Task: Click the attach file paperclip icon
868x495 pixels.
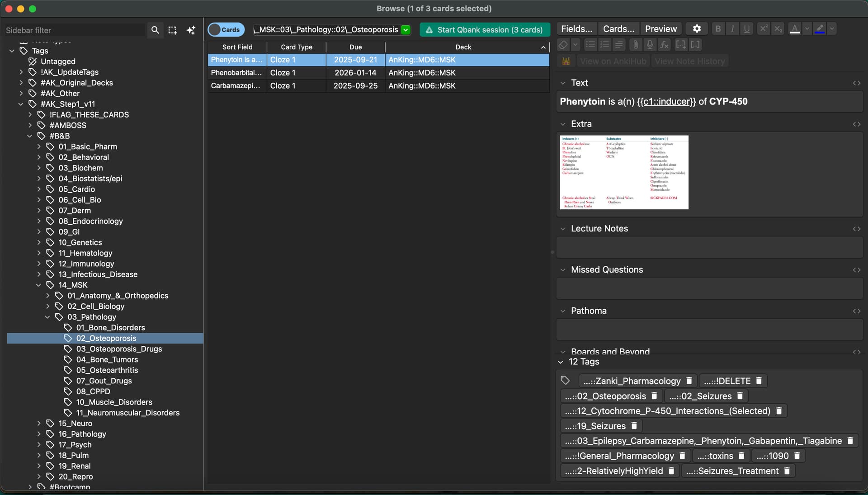Action: click(x=636, y=44)
